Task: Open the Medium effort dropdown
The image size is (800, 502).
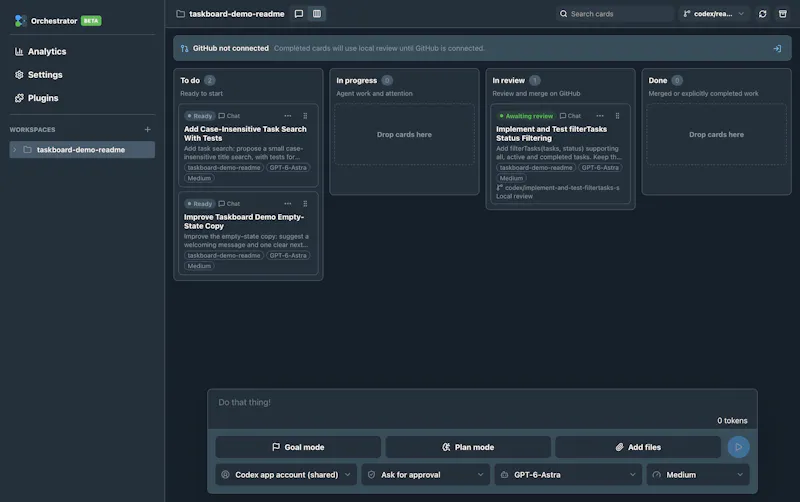Action: 698,475
